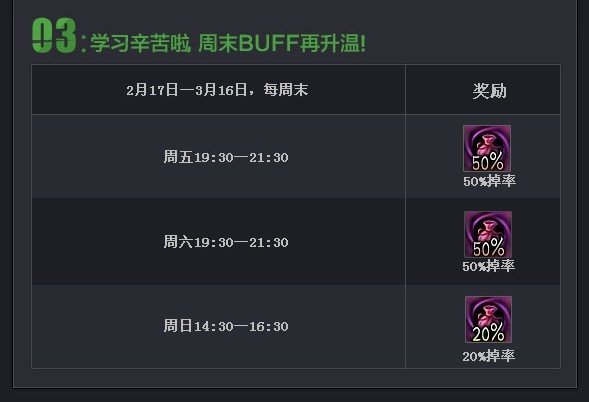Click the '每周末' text in the header
The image size is (589, 402).
point(286,90)
